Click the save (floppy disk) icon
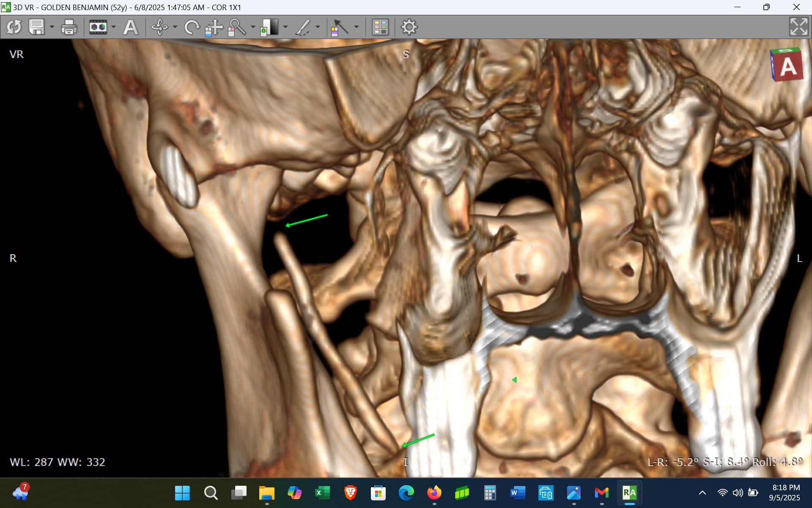Image resolution: width=812 pixels, height=508 pixels. click(37, 28)
